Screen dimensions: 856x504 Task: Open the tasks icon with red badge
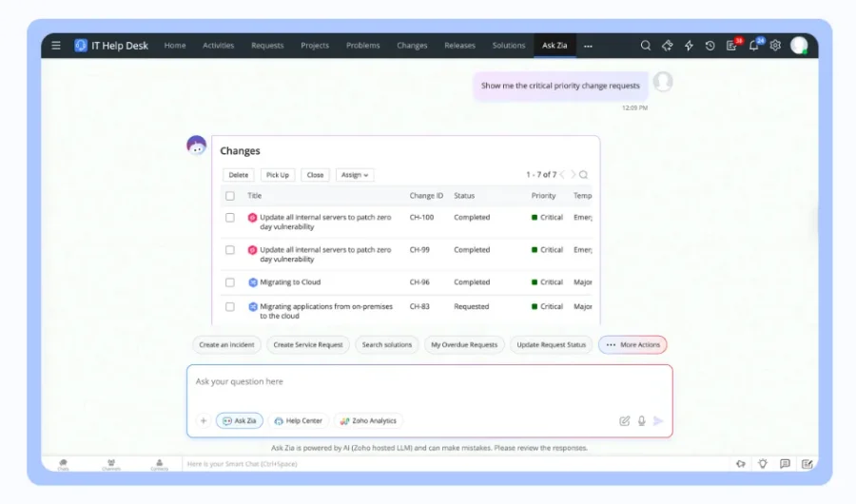[732, 46]
